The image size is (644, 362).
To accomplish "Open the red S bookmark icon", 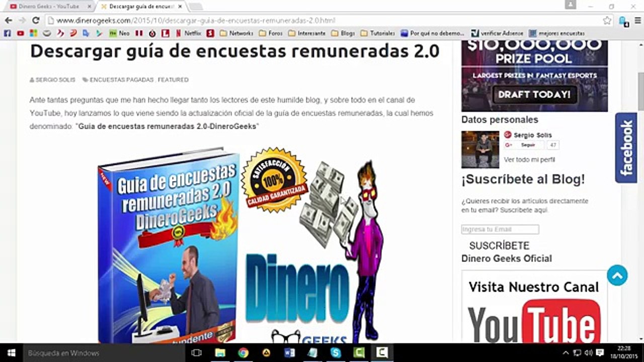I will point(210,33).
